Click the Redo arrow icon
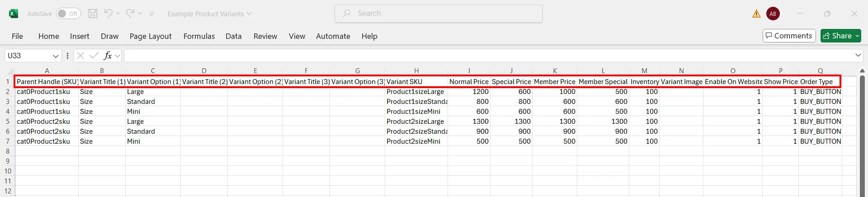Image resolution: width=868 pixels, height=197 pixels. pyautogui.click(x=130, y=14)
